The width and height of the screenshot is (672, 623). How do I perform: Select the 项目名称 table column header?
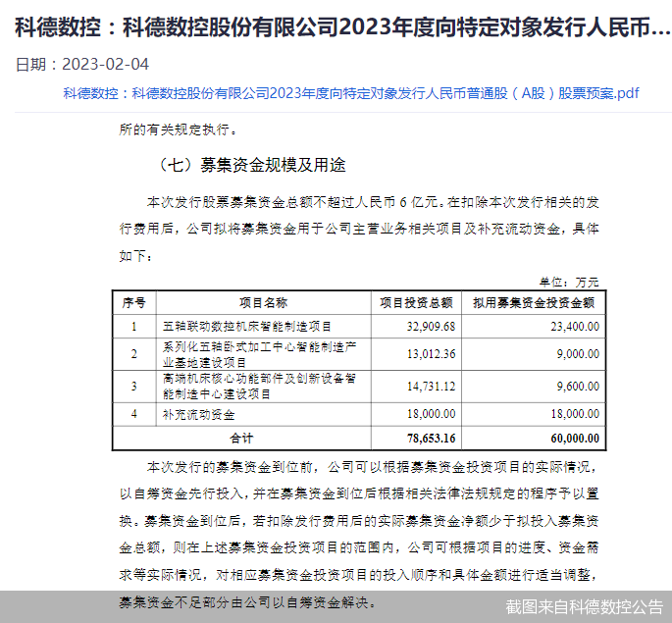263,302
